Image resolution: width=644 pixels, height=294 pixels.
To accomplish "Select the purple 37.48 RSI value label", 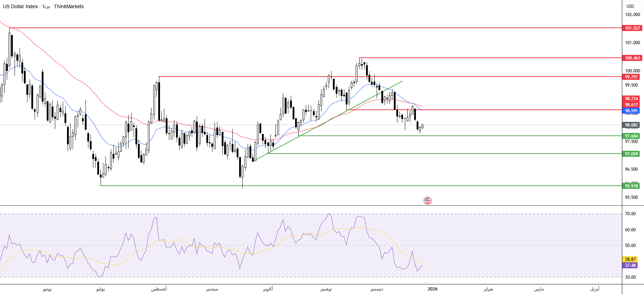I will 630,265.
